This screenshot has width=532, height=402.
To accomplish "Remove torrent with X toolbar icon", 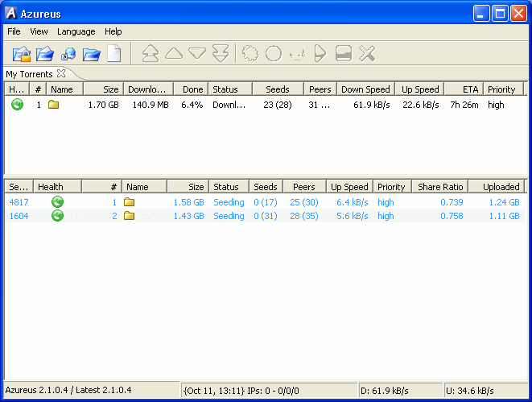I will [x=367, y=54].
